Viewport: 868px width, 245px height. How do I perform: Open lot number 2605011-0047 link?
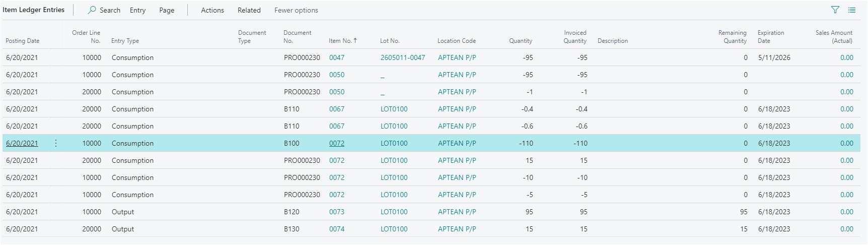[x=403, y=57]
